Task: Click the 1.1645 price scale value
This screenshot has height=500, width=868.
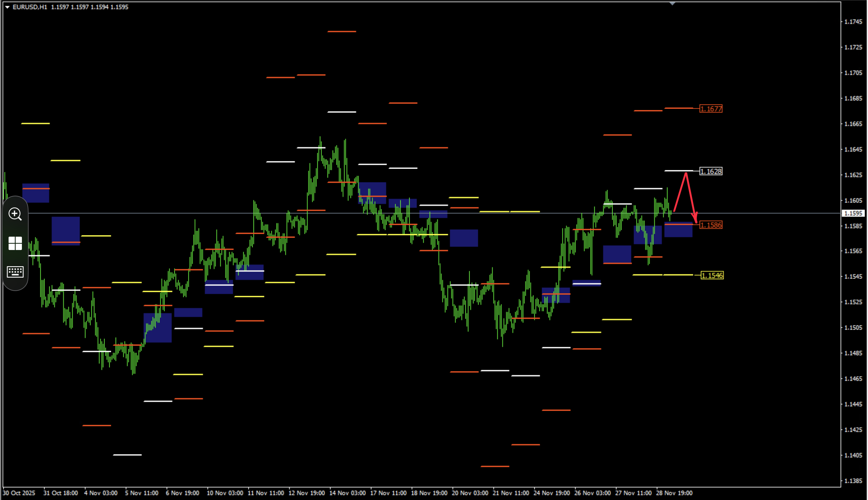Action: coord(853,149)
